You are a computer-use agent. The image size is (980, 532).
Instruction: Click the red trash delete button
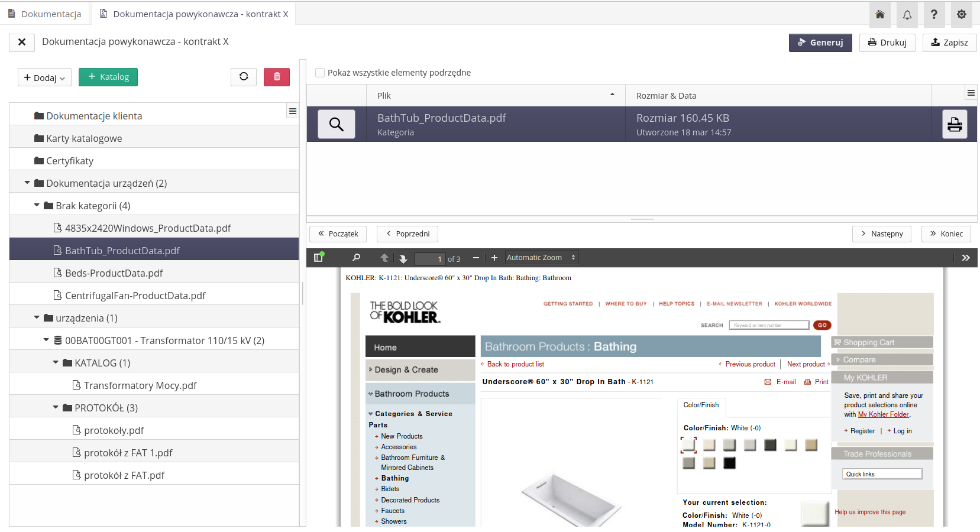pyautogui.click(x=276, y=77)
